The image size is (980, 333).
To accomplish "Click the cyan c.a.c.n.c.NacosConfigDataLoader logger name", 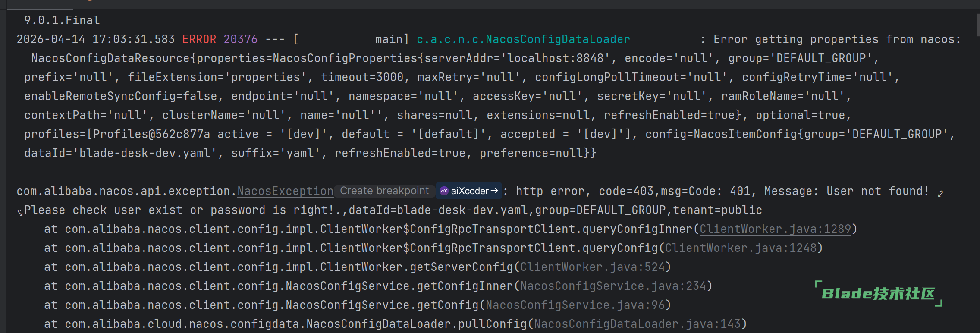I will pyautogui.click(x=523, y=39).
